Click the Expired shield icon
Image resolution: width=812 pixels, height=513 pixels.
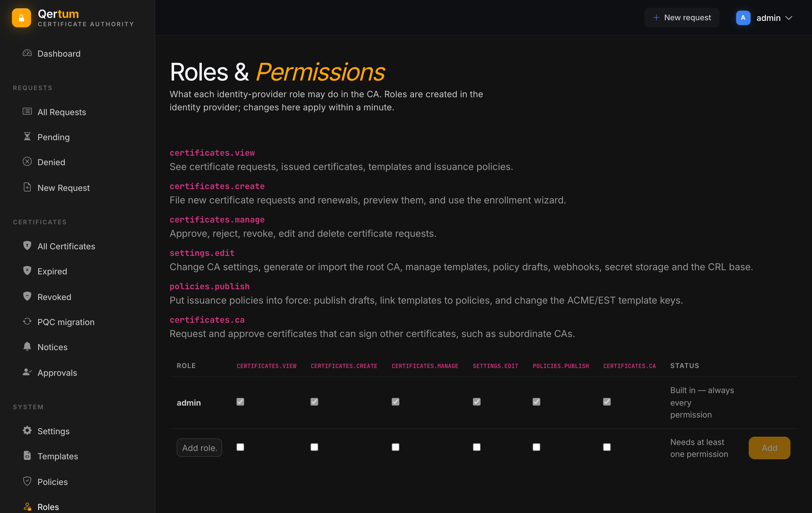click(x=27, y=271)
